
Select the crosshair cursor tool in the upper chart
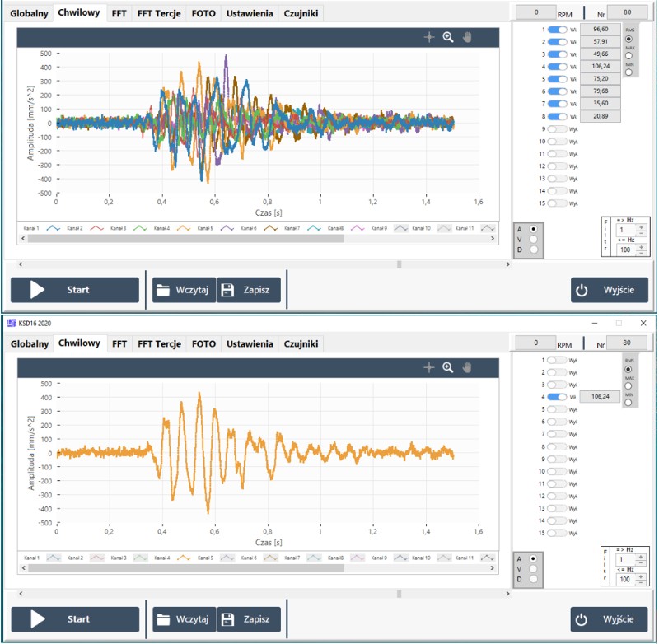(x=428, y=38)
